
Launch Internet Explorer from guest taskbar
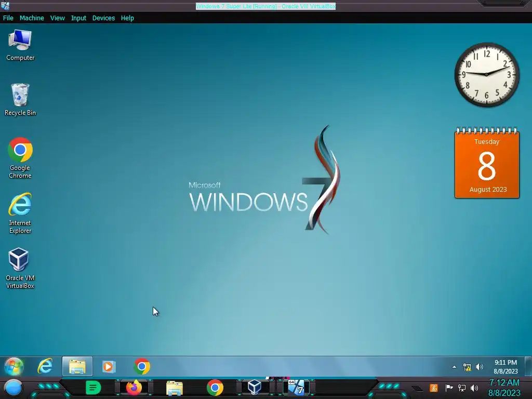(45, 366)
